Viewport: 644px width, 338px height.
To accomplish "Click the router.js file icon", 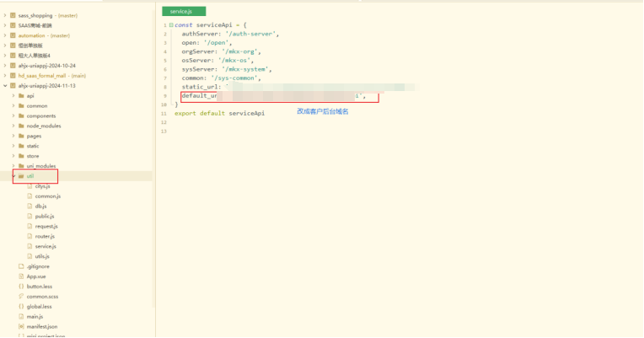I will point(30,236).
